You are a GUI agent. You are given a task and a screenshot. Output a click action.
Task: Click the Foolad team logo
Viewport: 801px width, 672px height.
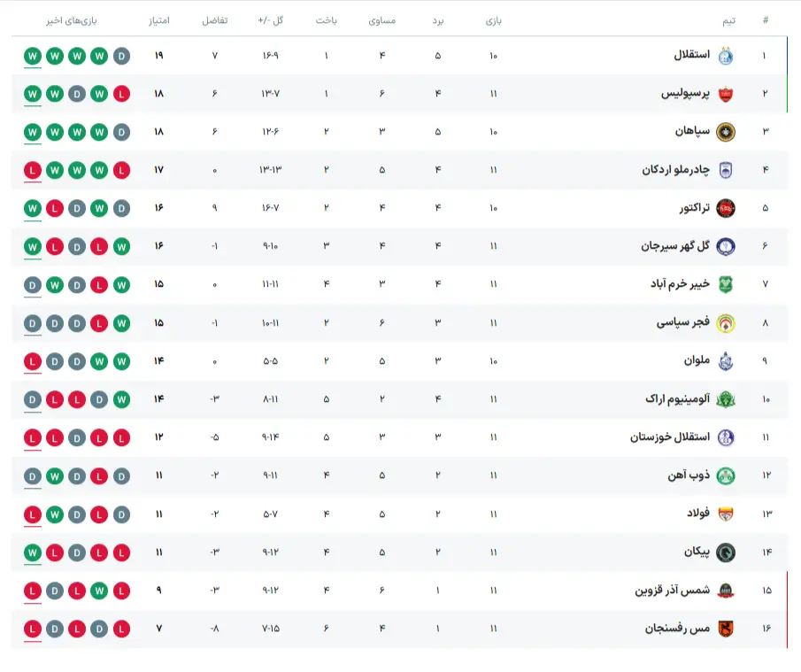point(725,514)
